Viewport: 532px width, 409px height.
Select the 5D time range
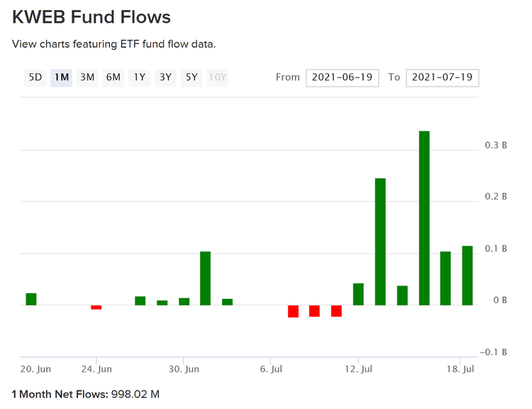pyautogui.click(x=35, y=77)
